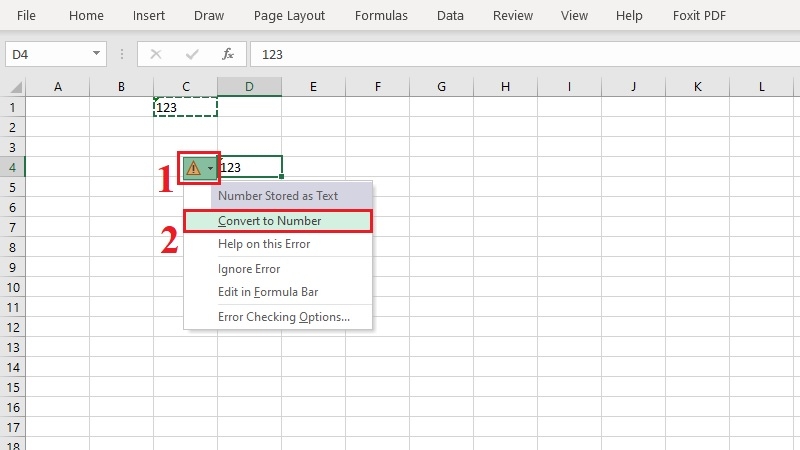Select row 14 header
The width and height of the screenshot is (800, 450).
click(13, 367)
